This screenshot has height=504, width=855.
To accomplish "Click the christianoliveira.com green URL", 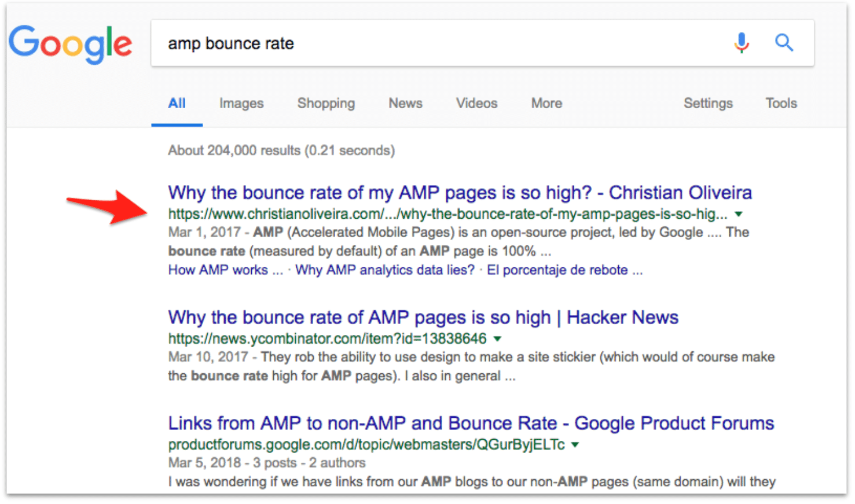I will (447, 214).
